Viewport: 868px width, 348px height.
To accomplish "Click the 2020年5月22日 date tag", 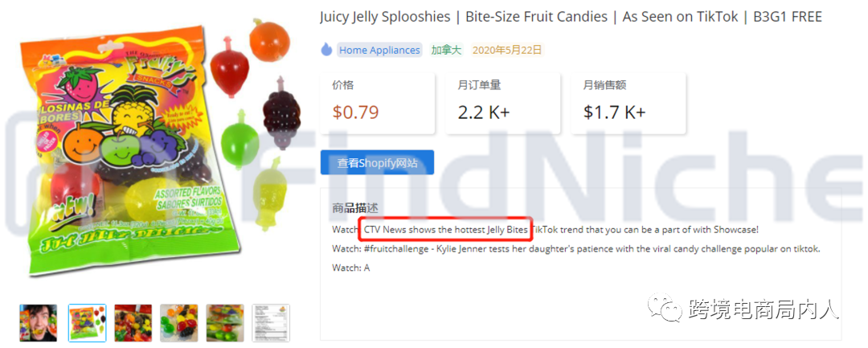I will (x=507, y=50).
